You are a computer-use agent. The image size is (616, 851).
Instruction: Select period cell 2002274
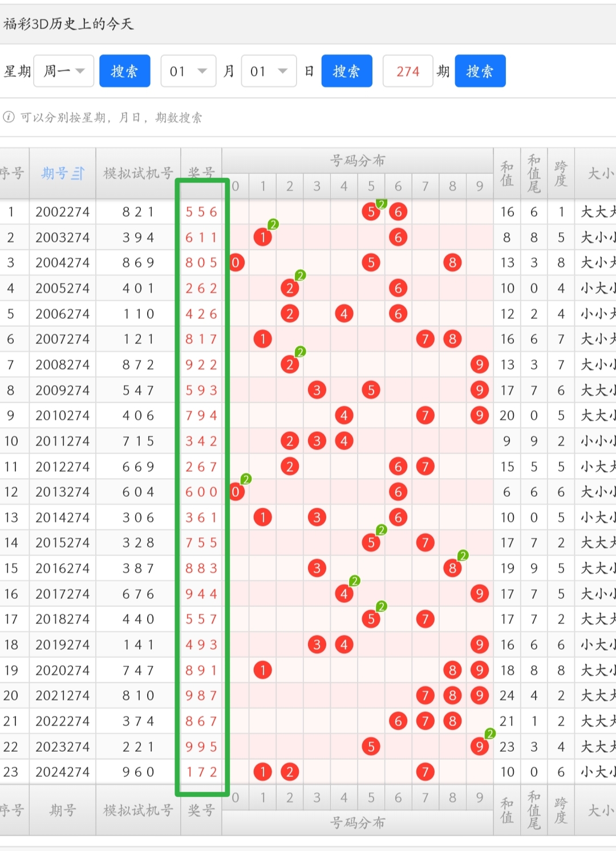[62, 212]
